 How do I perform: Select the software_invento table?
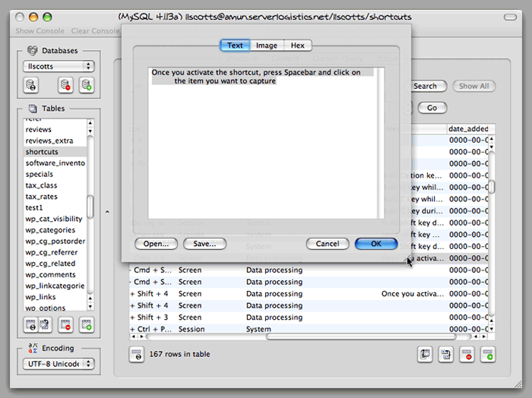coord(55,163)
